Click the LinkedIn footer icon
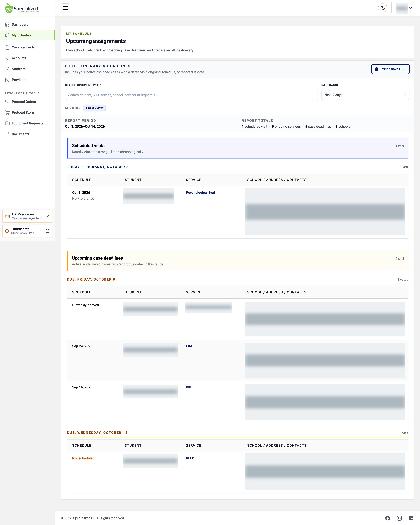 tap(411, 518)
